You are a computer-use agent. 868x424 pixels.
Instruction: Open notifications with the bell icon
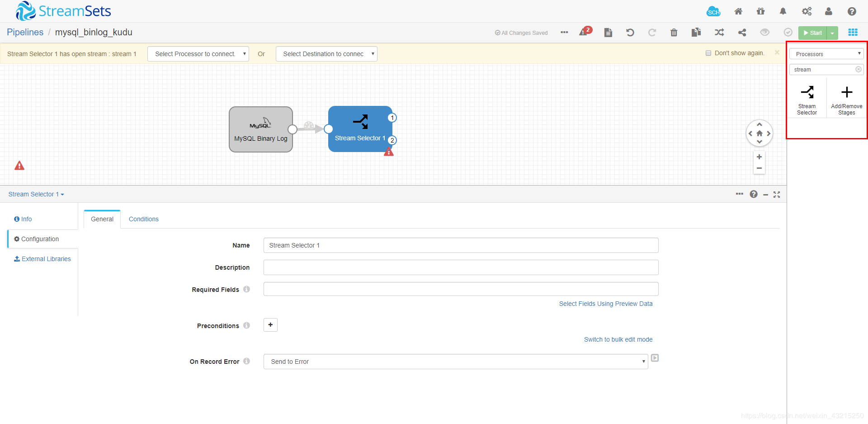click(x=783, y=11)
